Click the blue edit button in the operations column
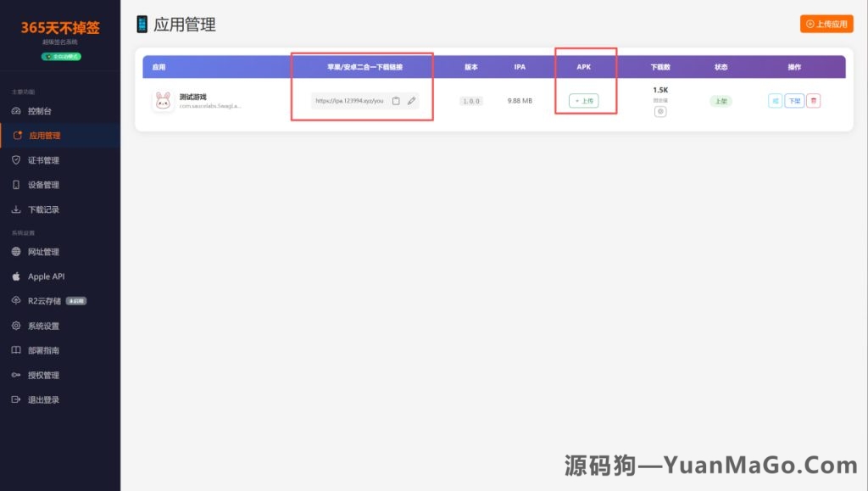 tap(775, 100)
